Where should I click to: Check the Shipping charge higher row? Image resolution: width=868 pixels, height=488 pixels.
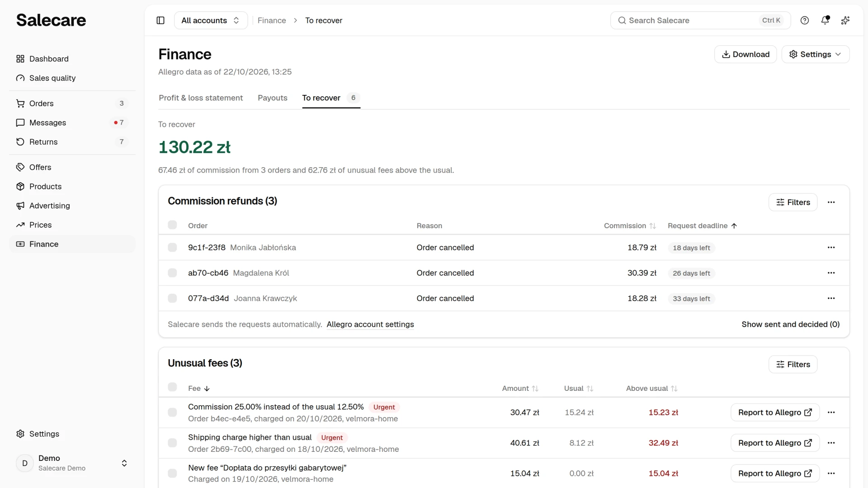[x=172, y=443]
